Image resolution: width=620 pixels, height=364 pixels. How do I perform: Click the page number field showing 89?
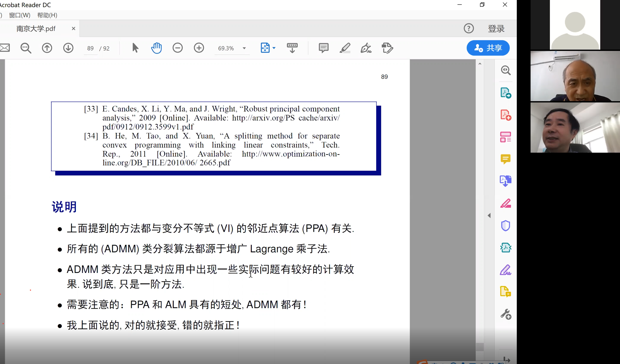pos(90,48)
